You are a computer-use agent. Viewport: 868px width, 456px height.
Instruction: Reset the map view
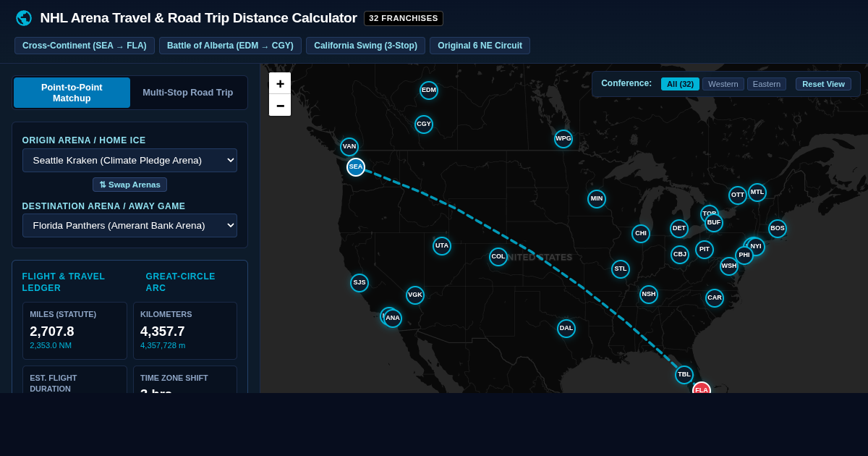pyautogui.click(x=823, y=84)
